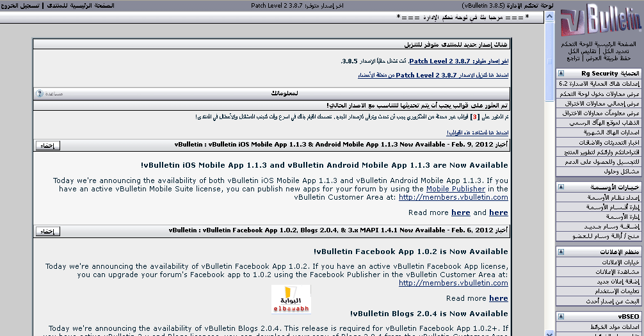Open members.vbulletin.com link in mobile app news
644x336 pixels.
click(x=453, y=197)
